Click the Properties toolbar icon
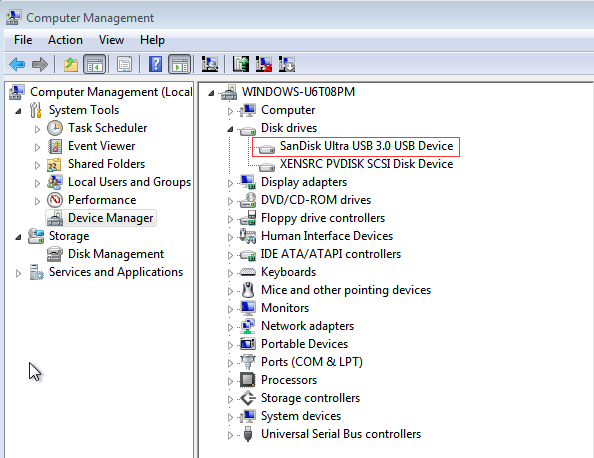 coord(125,64)
